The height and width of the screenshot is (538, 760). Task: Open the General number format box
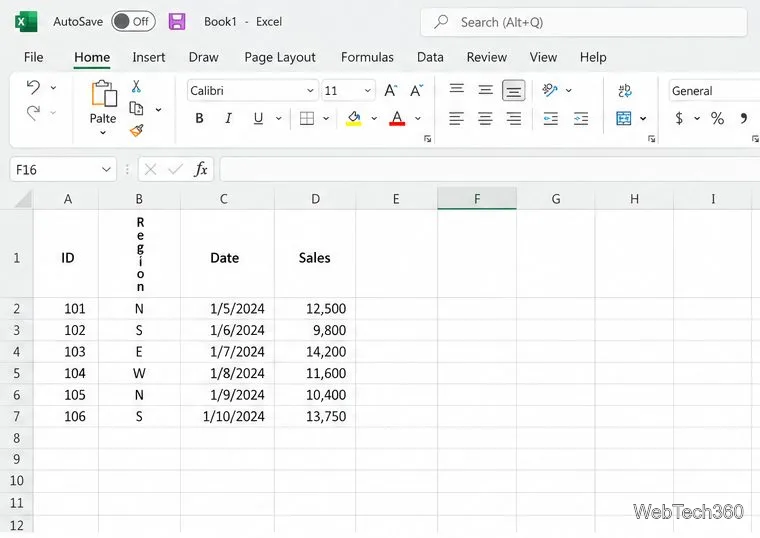pyautogui.click(x=714, y=91)
